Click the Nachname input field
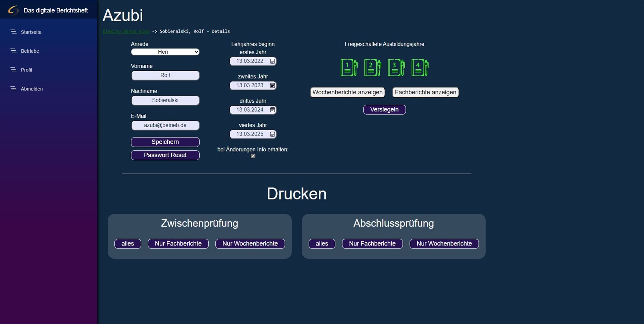 (x=165, y=100)
